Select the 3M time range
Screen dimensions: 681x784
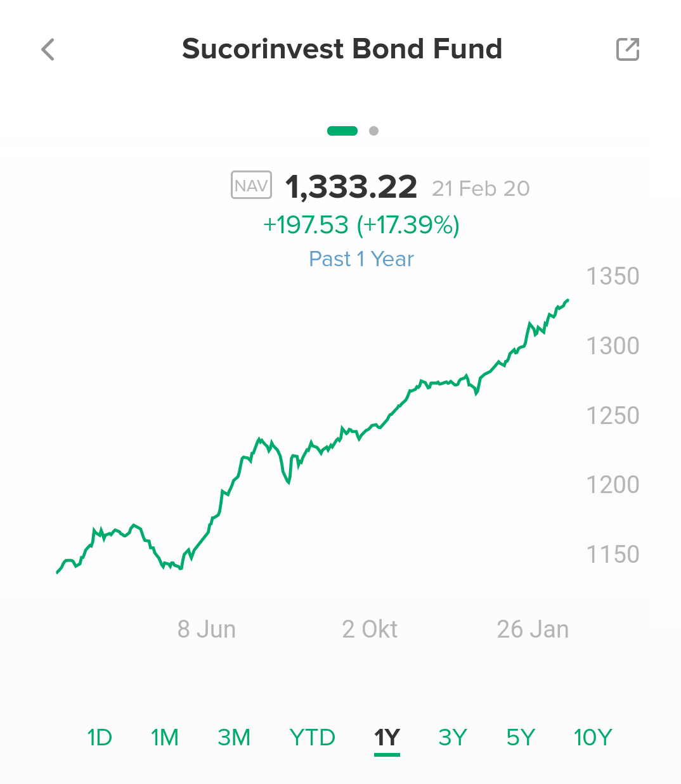(x=234, y=738)
